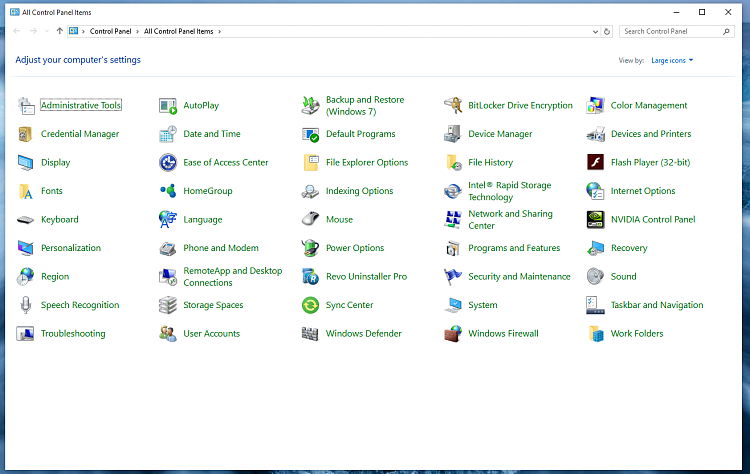Open BitLocker Drive Encryption icon
The width and height of the screenshot is (750, 474).
point(453,106)
